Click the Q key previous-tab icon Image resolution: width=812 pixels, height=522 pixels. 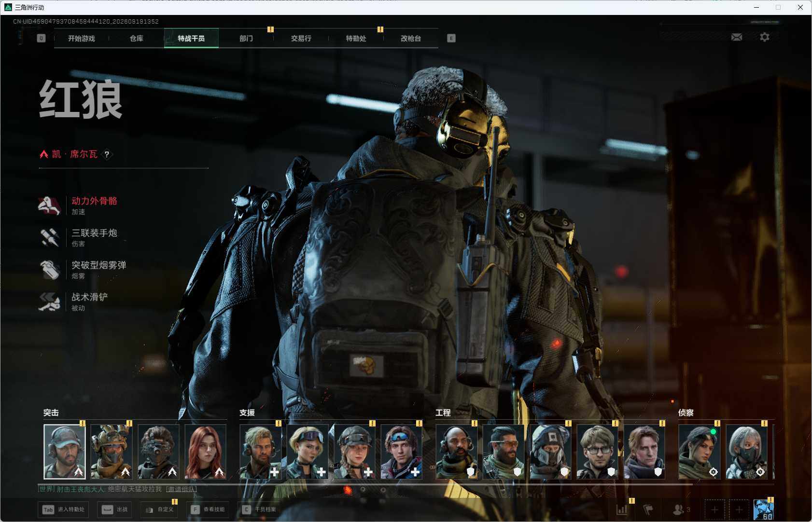pyautogui.click(x=41, y=38)
